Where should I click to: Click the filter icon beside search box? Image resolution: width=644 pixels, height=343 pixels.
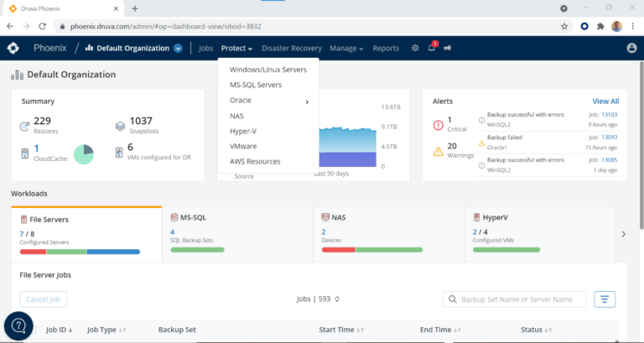click(605, 299)
